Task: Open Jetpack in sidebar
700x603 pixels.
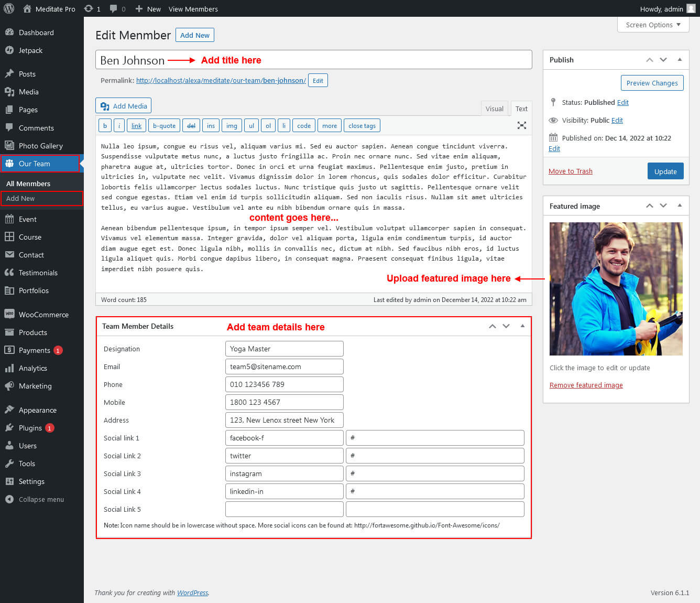Action: (x=42, y=50)
